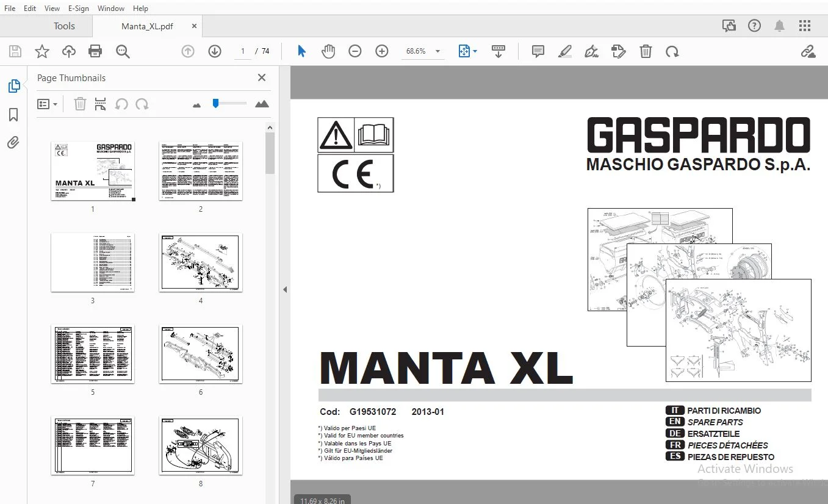Open the Bookmarks sidebar panel

[13, 115]
